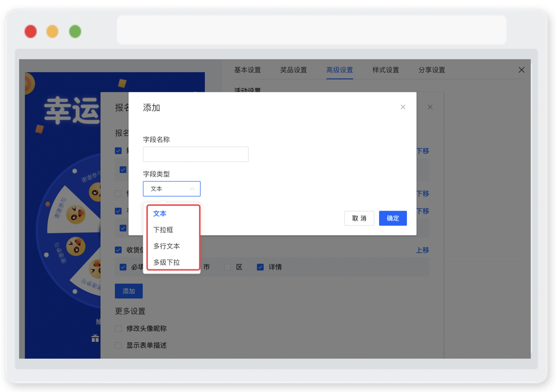Viewport: 556px width, 392px height.
Task: Toggle the 必填 checkbox in address row
Action: point(123,267)
